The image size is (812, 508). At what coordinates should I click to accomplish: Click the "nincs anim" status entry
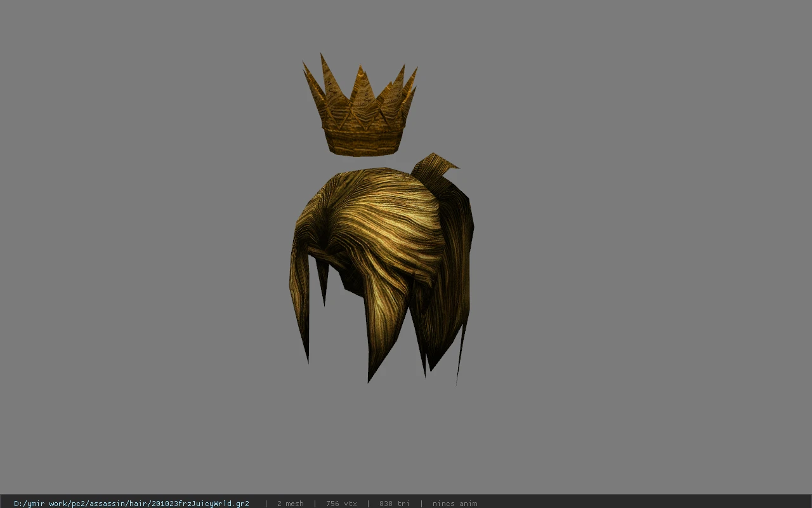coord(455,504)
